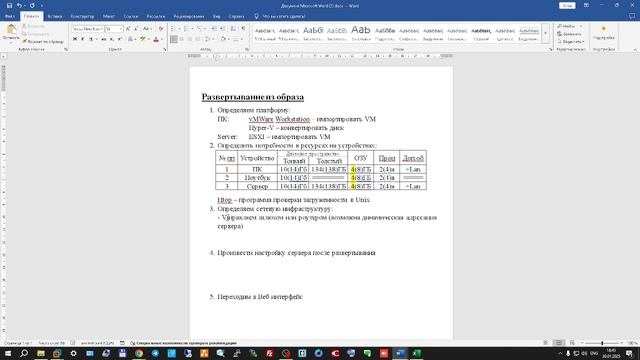Apply the yellow text highlight color
640x360 pixels.
coord(142,39)
